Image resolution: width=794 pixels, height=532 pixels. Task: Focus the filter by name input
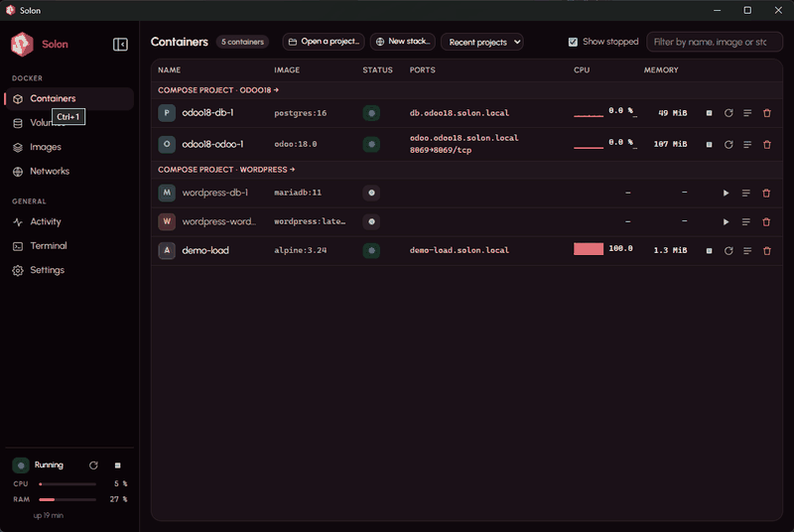[715, 42]
